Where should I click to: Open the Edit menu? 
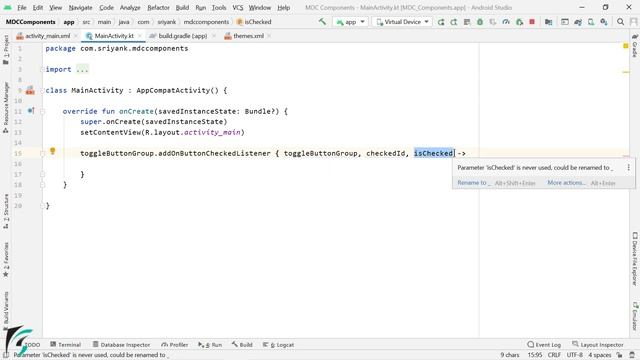(38, 7)
